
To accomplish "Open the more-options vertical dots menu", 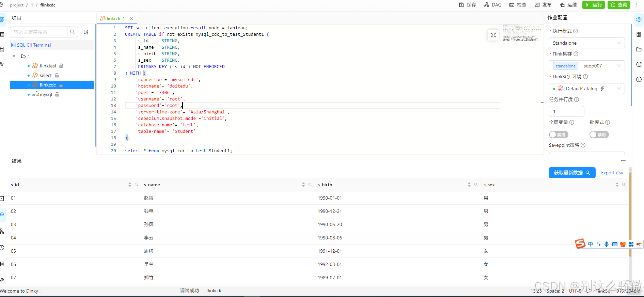I will tap(637, 5).
